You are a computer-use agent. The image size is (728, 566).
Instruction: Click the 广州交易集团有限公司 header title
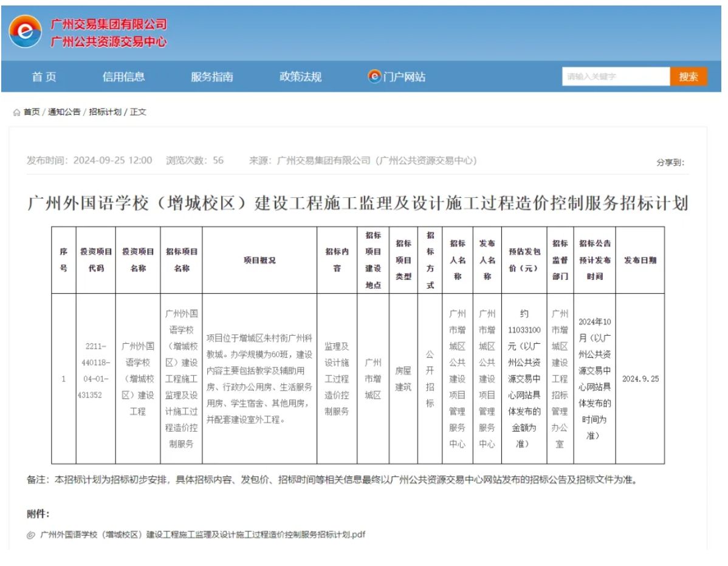109,24
